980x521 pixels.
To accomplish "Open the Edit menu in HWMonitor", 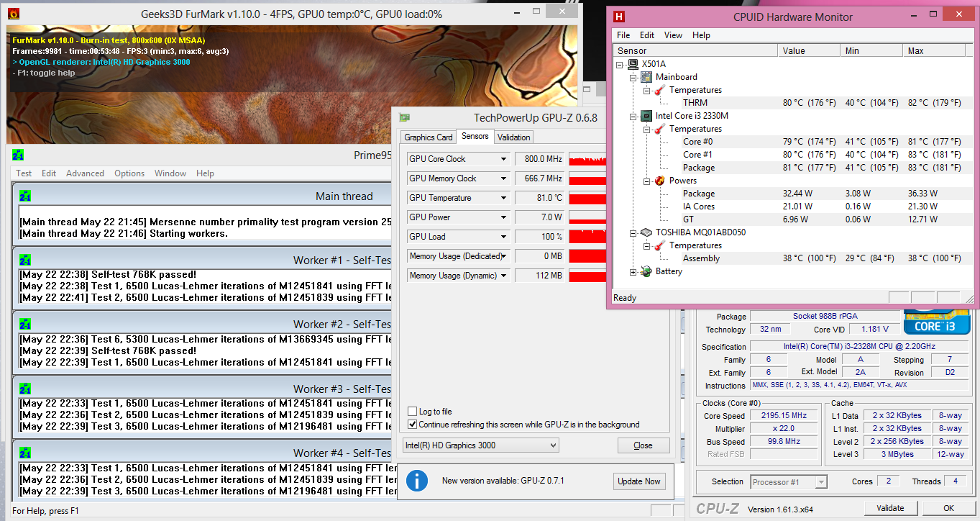I will (647, 35).
